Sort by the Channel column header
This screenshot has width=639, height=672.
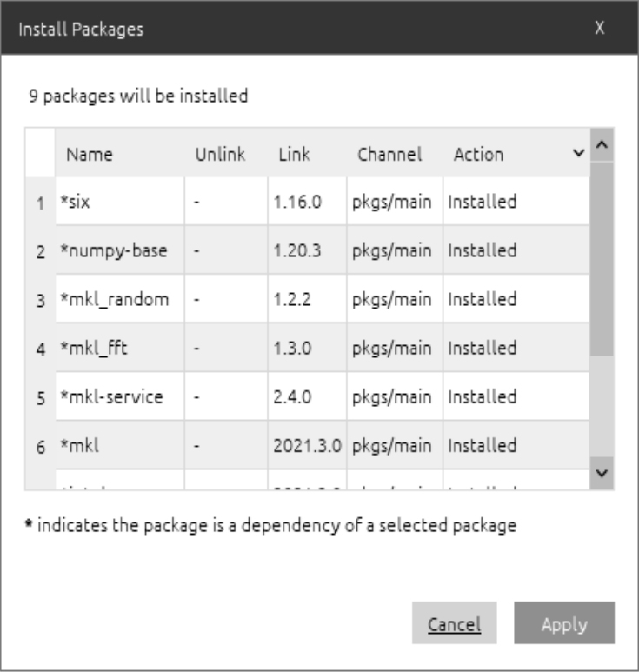(389, 155)
